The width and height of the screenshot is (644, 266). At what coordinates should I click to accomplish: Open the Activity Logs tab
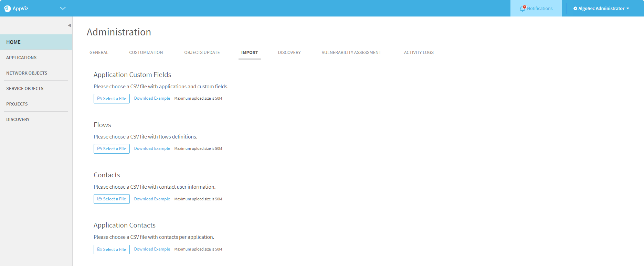point(419,53)
